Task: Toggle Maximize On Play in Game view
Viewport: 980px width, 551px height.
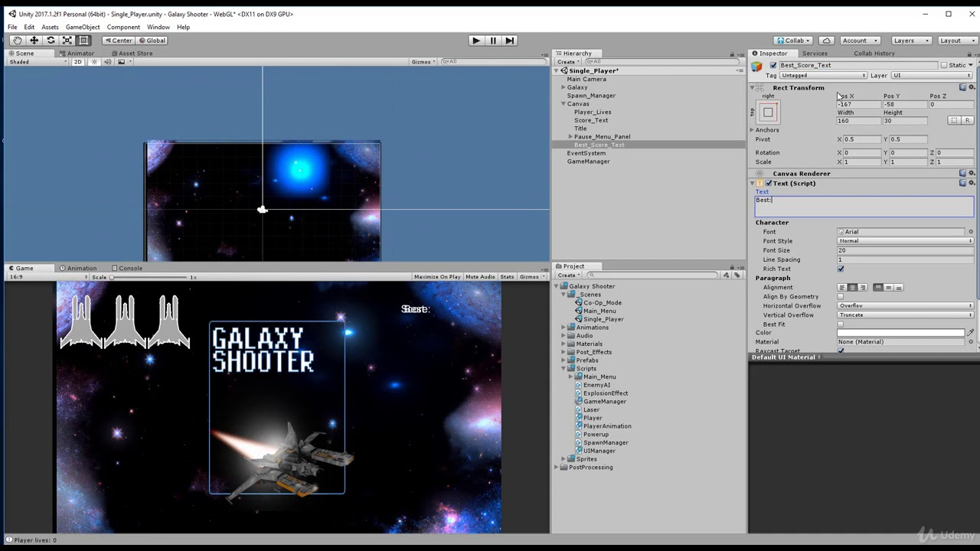Action: 437,277
